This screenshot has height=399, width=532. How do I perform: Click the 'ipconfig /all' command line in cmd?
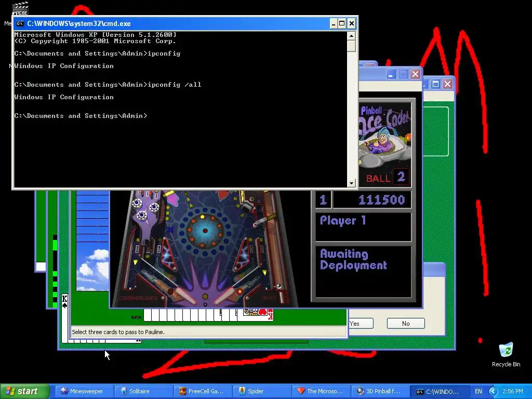108,85
